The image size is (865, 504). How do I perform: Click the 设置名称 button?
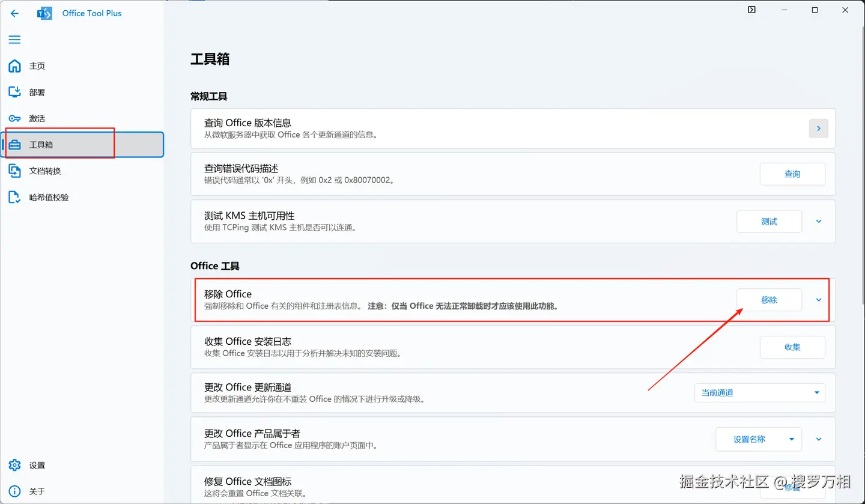coord(749,439)
